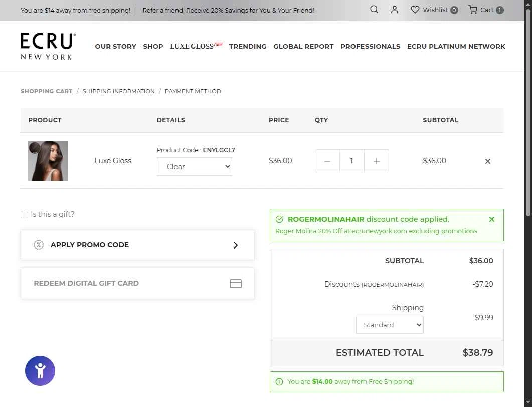This screenshot has height=407, width=532.
Task: Expand Apply Promo Code chevron
Action: pos(236,245)
